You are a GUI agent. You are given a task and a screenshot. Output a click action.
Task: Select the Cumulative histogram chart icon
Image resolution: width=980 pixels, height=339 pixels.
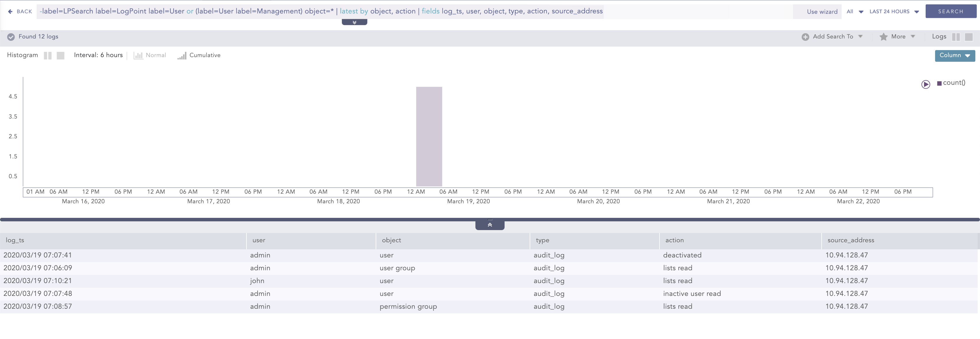[x=182, y=56]
